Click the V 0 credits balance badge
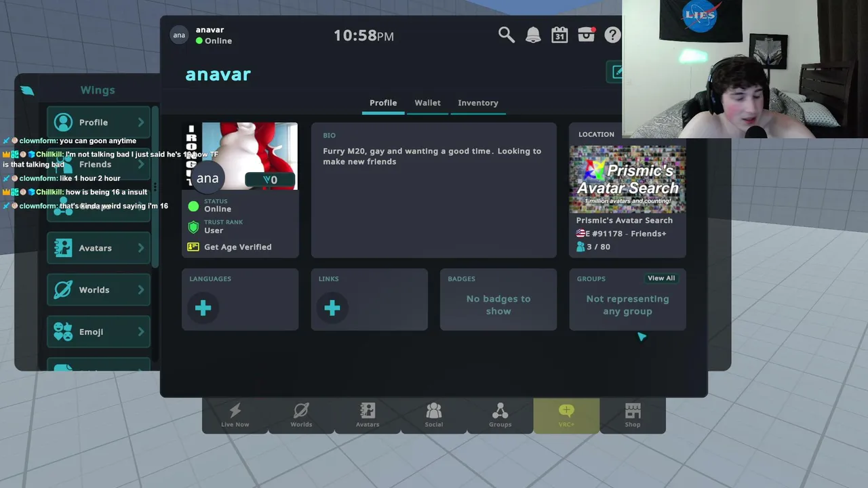 (270, 180)
